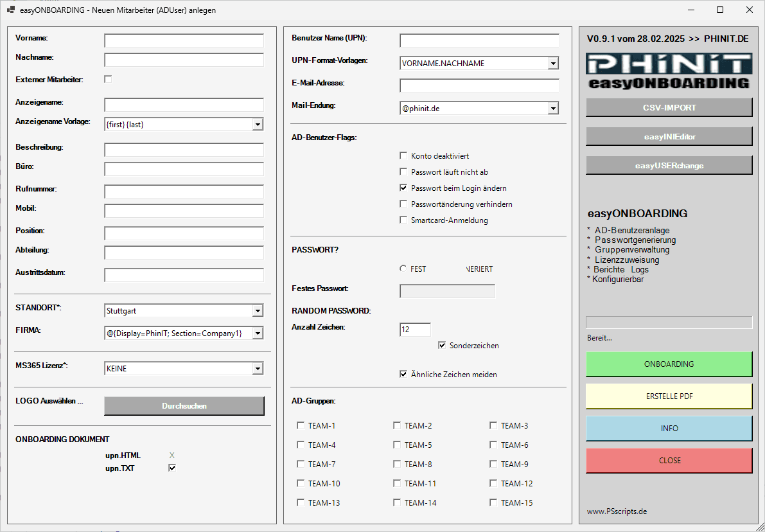The image size is (765, 532).
Task: Open the UPN-Format-Vorlagen dropdown
Action: click(x=552, y=63)
